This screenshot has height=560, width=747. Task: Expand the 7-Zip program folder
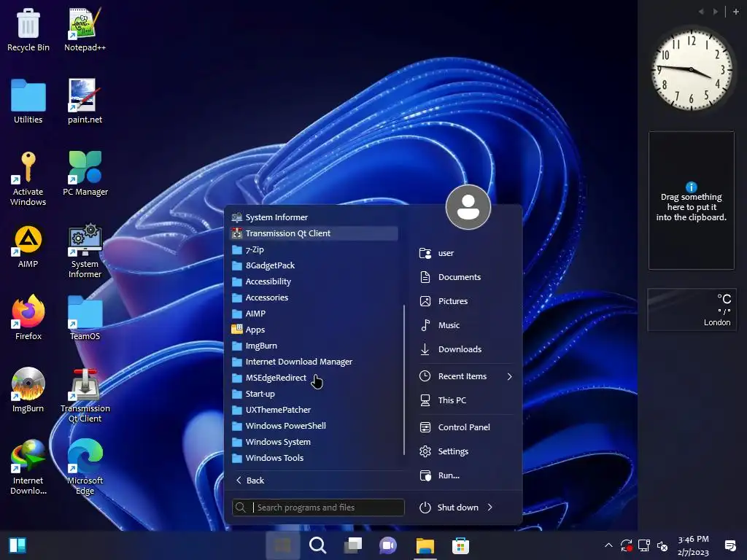click(x=314, y=249)
